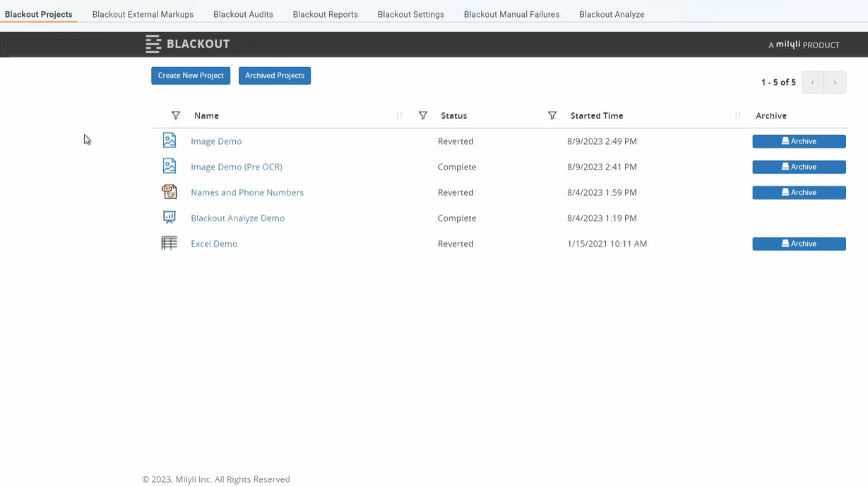Sort by Name column sort arrows

click(x=400, y=115)
